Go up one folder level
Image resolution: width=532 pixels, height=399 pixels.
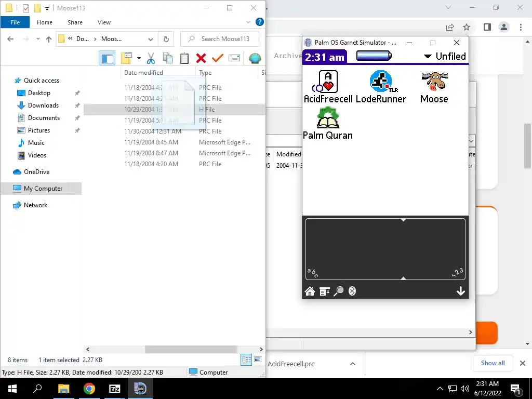click(x=49, y=39)
